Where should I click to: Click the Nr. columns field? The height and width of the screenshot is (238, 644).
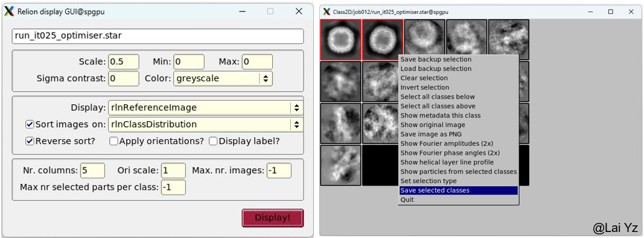pos(92,171)
